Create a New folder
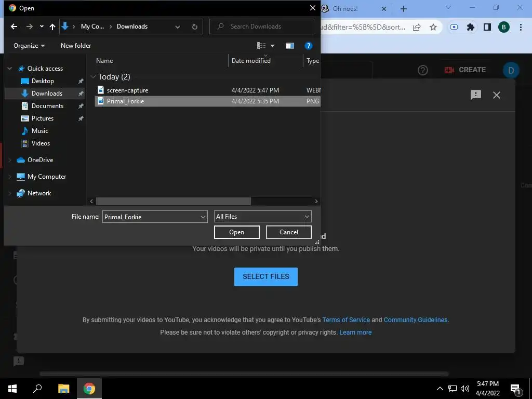This screenshot has width=532, height=399. pyautogui.click(x=76, y=46)
